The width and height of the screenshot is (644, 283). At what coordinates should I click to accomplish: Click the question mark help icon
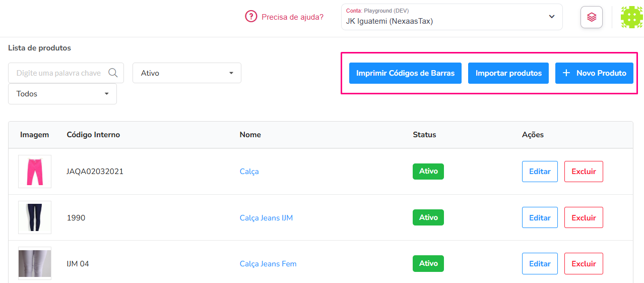(251, 17)
